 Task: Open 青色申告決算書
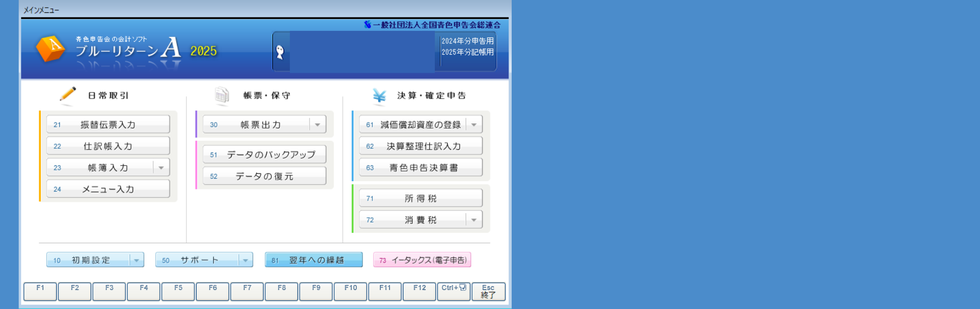click(x=420, y=168)
